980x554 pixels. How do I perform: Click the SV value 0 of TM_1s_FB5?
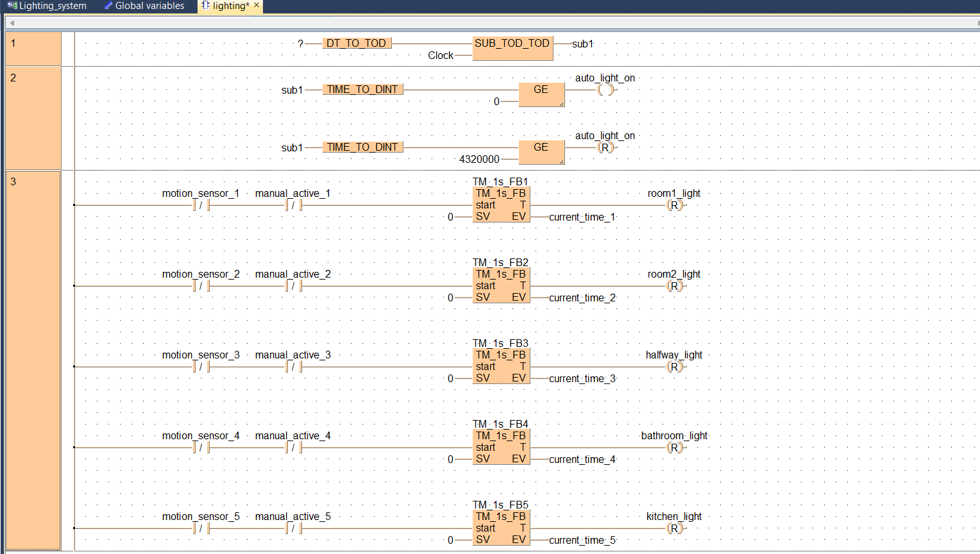tap(450, 541)
